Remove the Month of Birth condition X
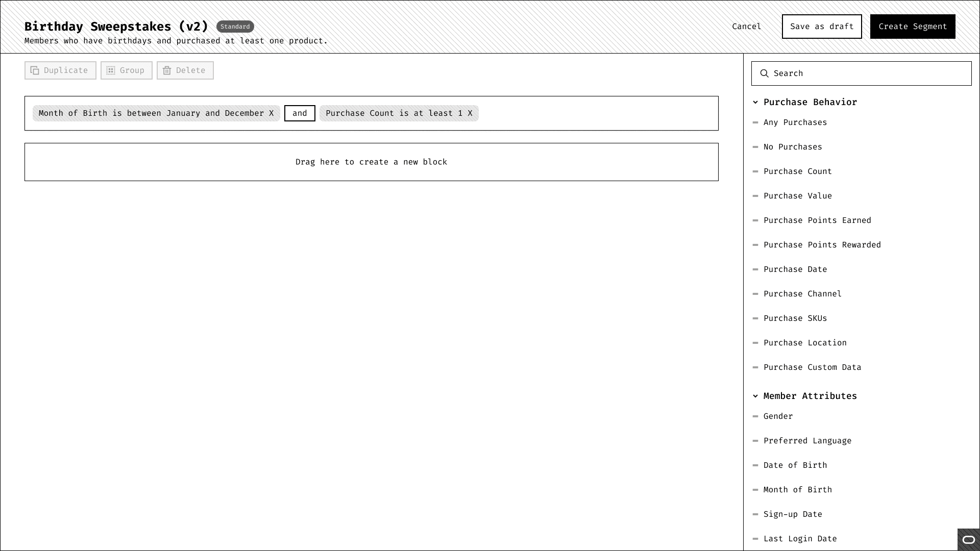 (x=272, y=113)
